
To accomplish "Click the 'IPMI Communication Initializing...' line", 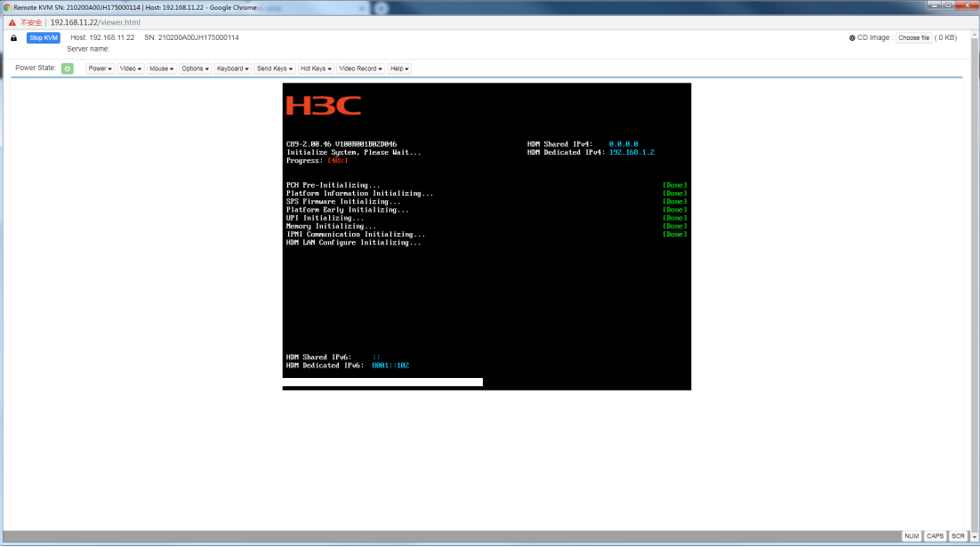I will (x=355, y=235).
